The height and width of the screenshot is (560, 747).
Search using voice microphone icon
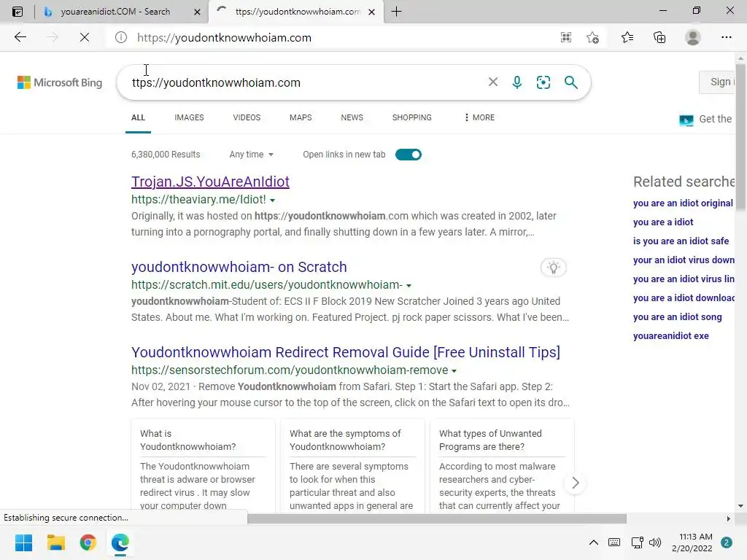517,82
